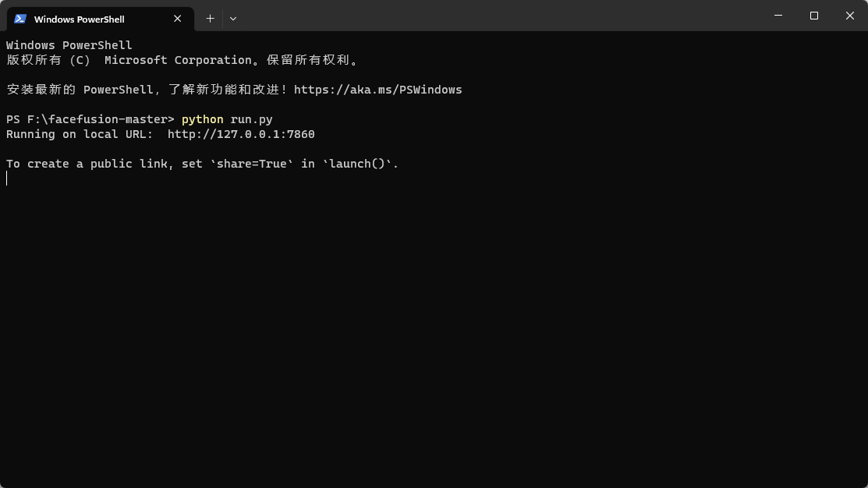Click the '安装最新的 PowerShell' text

(80, 90)
